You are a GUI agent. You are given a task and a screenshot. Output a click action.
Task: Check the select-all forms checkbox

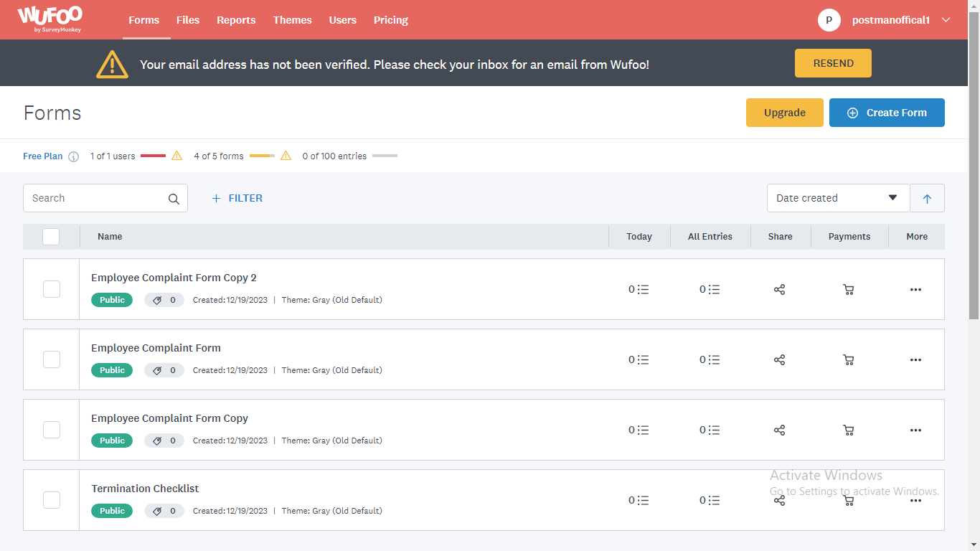[51, 237]
